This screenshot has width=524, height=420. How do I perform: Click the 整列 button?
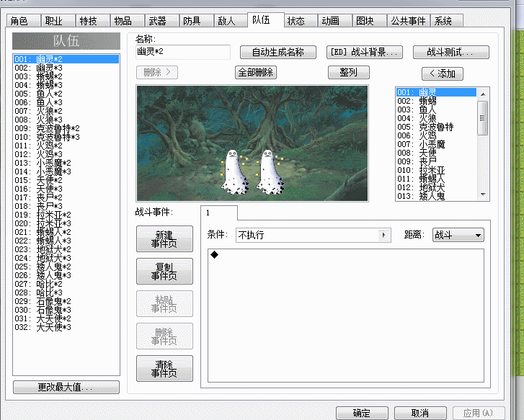pyautogui.click(x=349, y=72)
